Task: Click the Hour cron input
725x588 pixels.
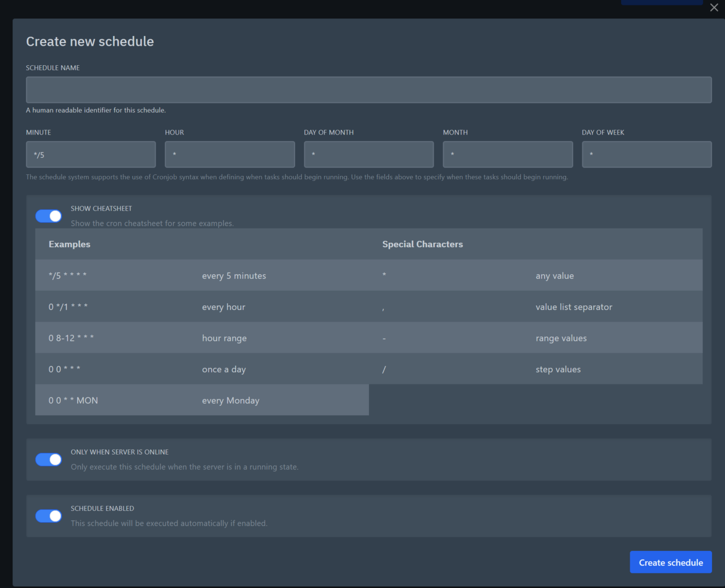Action: 229,154
